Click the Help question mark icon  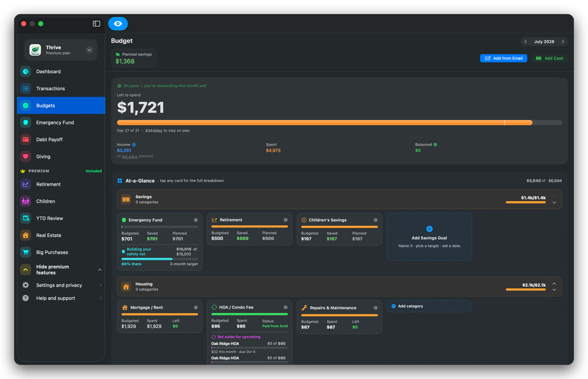[26, 298]
